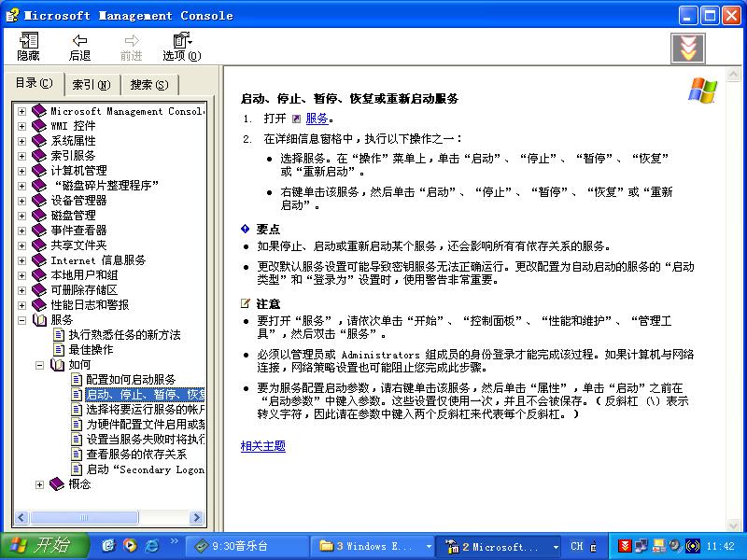Click the open book icon beside 服务
The image size is (747, 560).
[x=39, y=320]
